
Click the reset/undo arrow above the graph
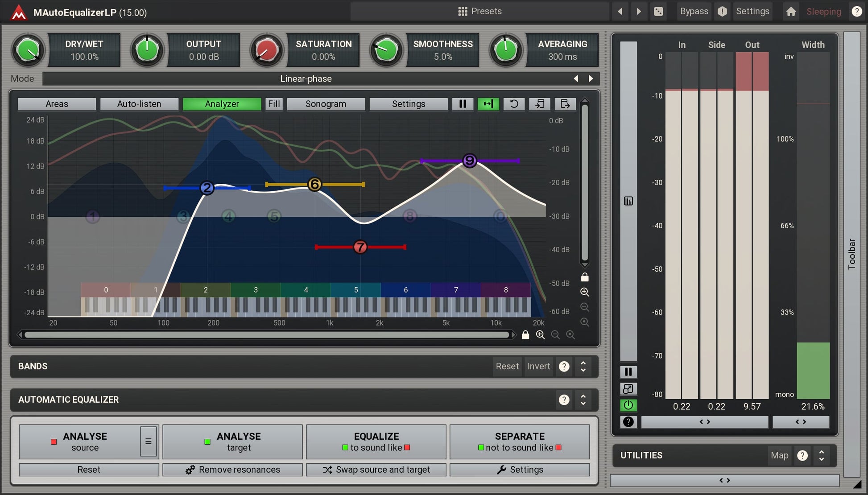tap(514, 104)
